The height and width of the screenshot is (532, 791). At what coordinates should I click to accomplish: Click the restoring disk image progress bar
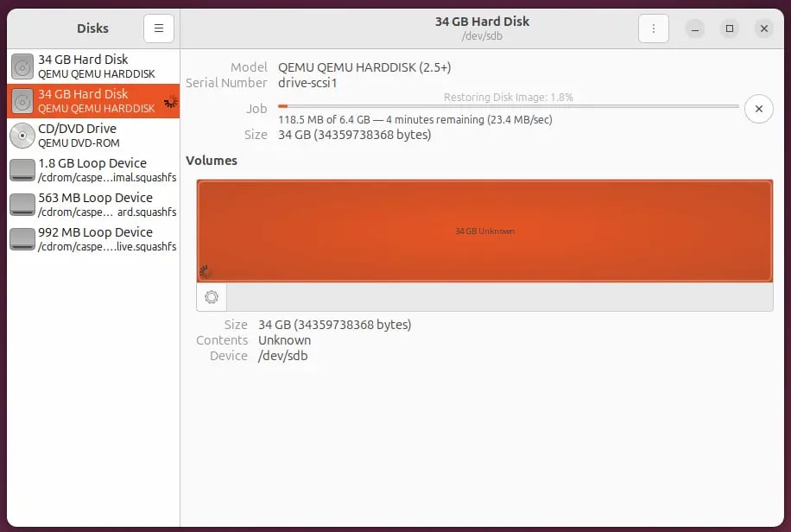pos(508,106)
